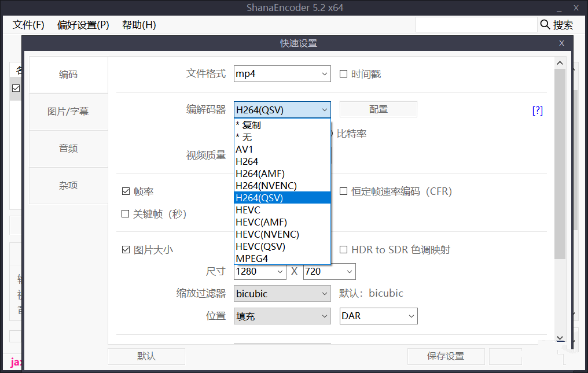Toggle the 关键帧（秒）checkbox
Screen dimensions: 588x373
126,213
